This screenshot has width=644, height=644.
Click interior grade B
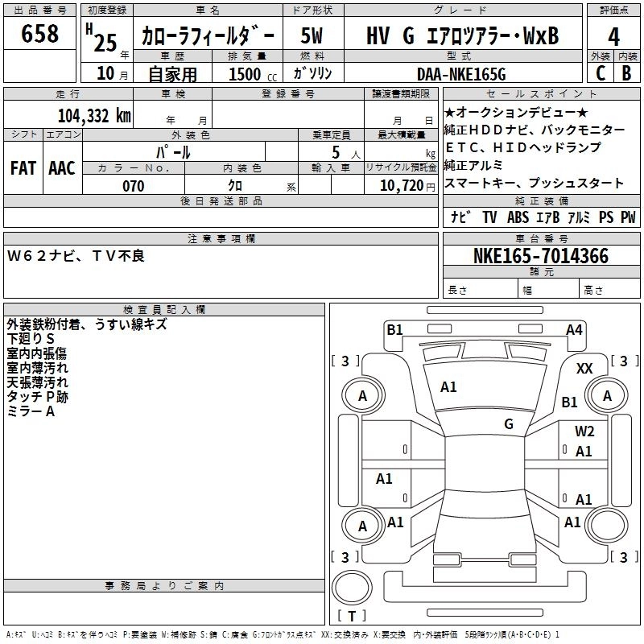click(626, 73)
